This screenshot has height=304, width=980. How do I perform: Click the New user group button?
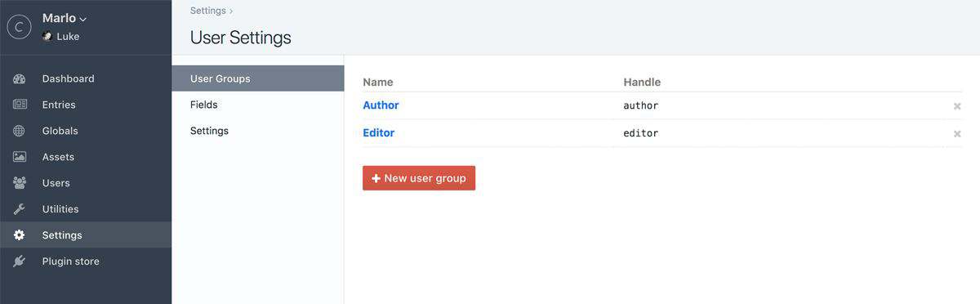pos(419,178)
